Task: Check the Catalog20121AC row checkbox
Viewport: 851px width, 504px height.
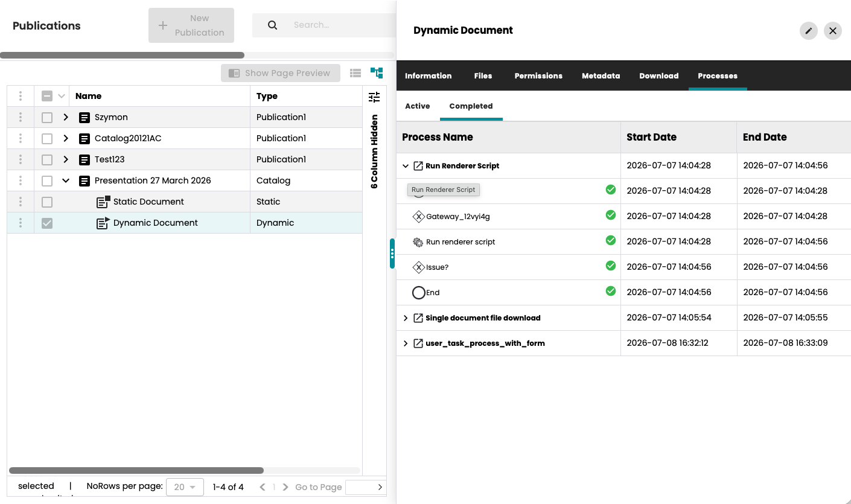Action: [x=47, y=139]
